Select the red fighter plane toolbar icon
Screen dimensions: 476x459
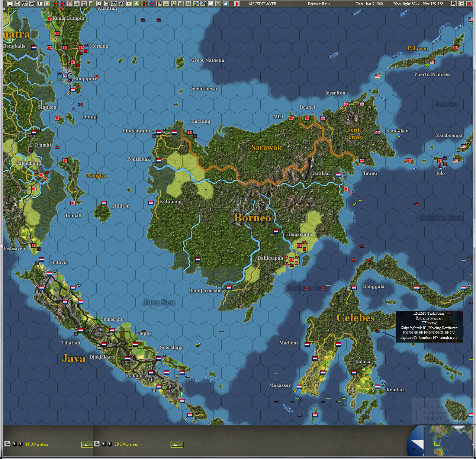(x=54, y=3)
